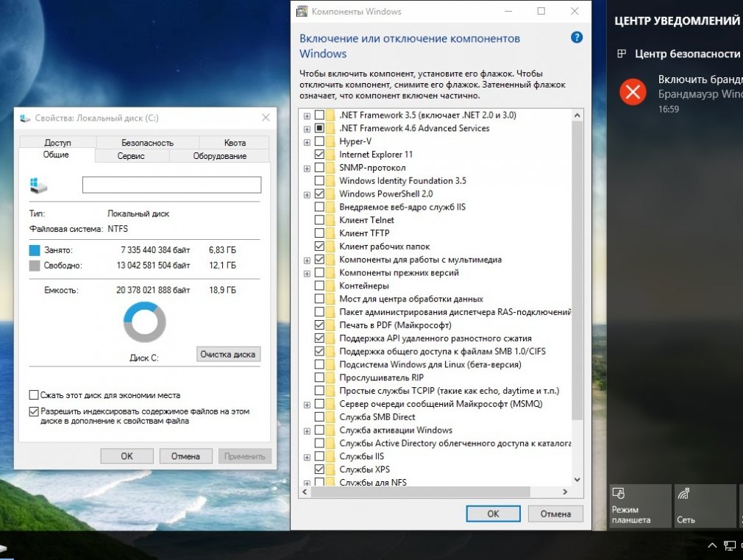Viewport: 743px width, 560px height.
Task: Click the Windows Features title bar icon
Action: [302, 11]
